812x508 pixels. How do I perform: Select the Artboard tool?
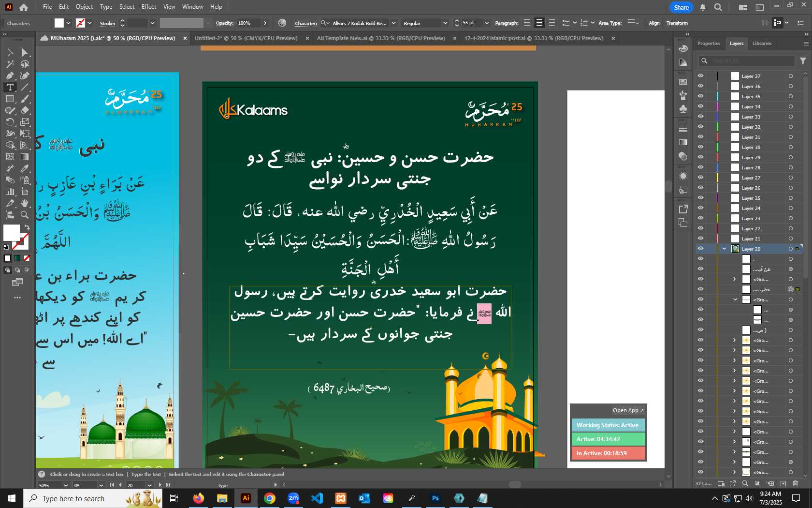(x=25, y=192)
